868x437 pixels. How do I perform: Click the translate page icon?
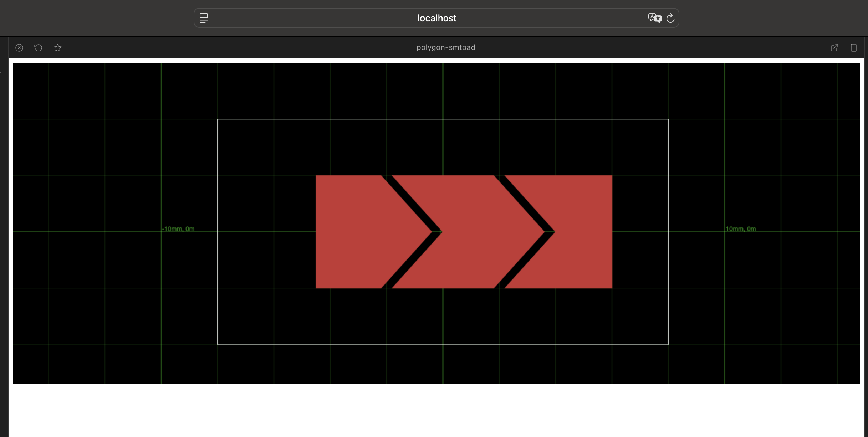pyautogui.click(x=654, y=18)
